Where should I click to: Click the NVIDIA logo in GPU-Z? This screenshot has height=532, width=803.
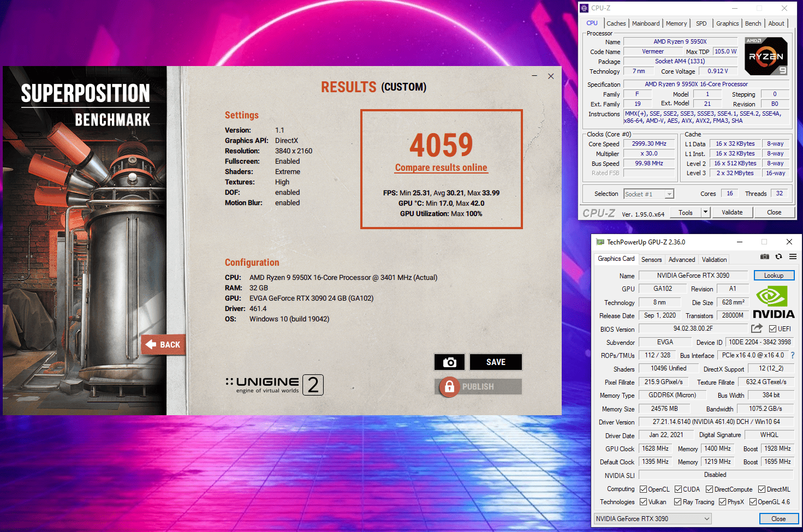coord(774,302)
